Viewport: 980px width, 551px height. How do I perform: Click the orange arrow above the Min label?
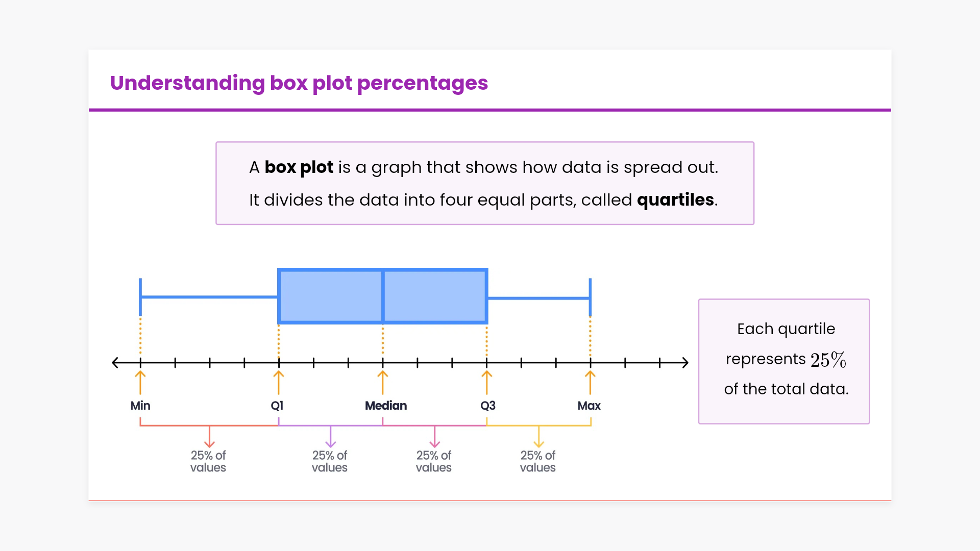[x=140, y=382]
